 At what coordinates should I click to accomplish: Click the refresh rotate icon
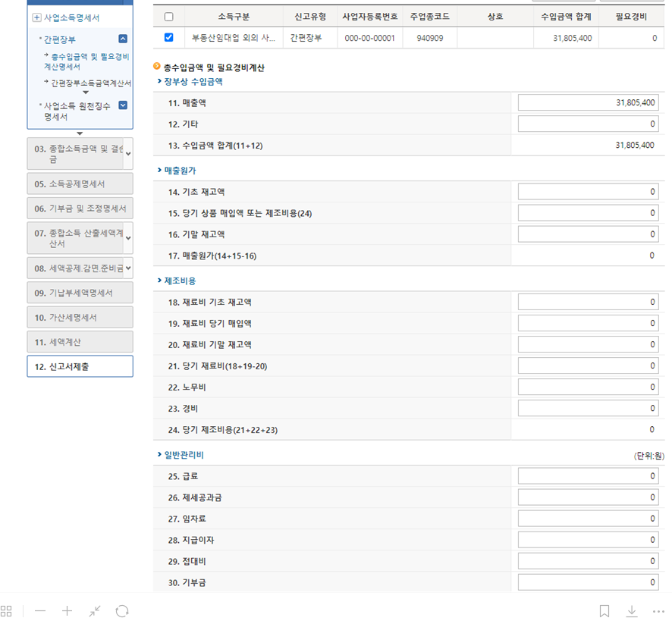point(122,610)
